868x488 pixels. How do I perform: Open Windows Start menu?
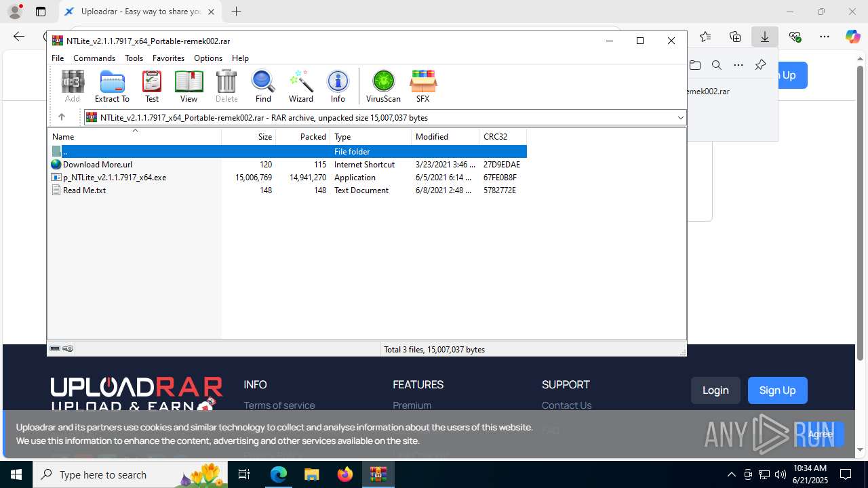pos(16,474)
